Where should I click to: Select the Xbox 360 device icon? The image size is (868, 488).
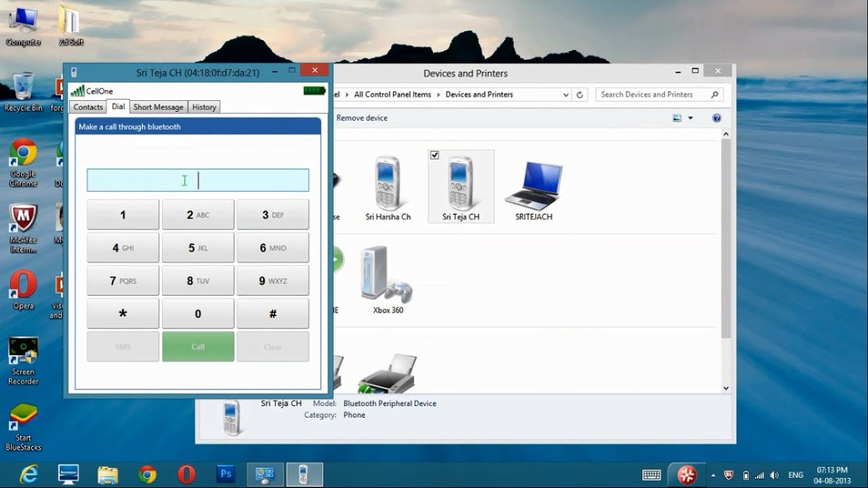tap(388, 280)
